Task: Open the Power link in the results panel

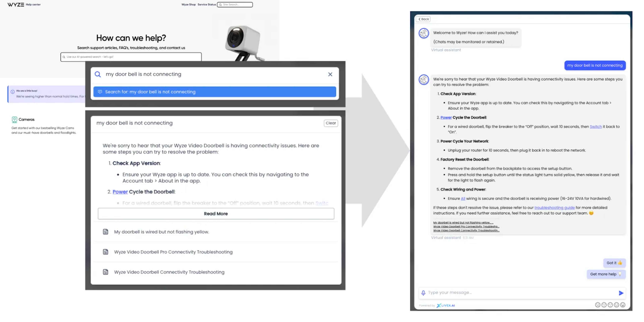Action: click(x=120, y=192)
